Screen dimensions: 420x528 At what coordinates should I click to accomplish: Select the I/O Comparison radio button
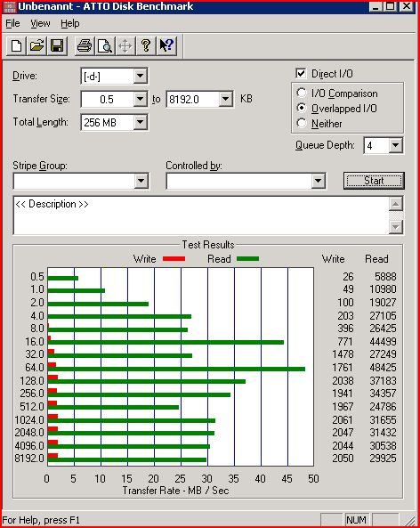(x=301, y=93)
